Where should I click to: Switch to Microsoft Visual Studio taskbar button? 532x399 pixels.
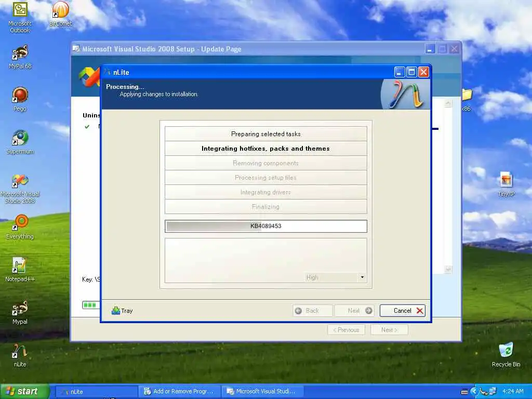pos(262,392)
